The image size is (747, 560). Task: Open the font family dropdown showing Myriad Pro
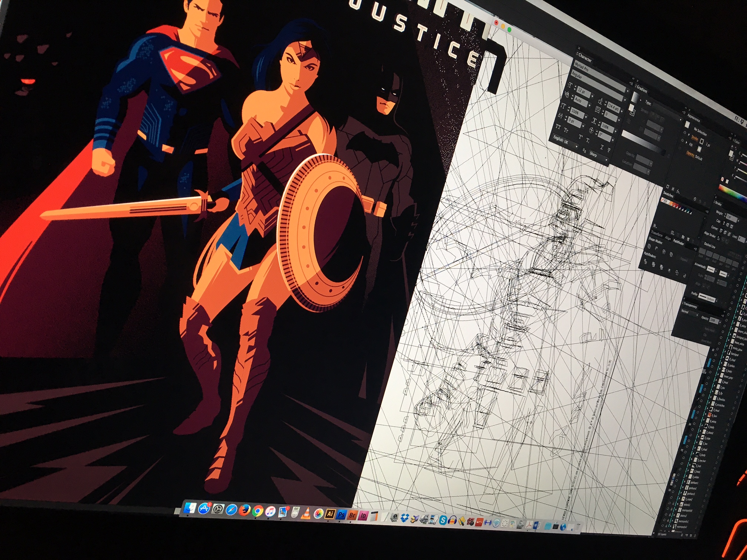[628, 91]
